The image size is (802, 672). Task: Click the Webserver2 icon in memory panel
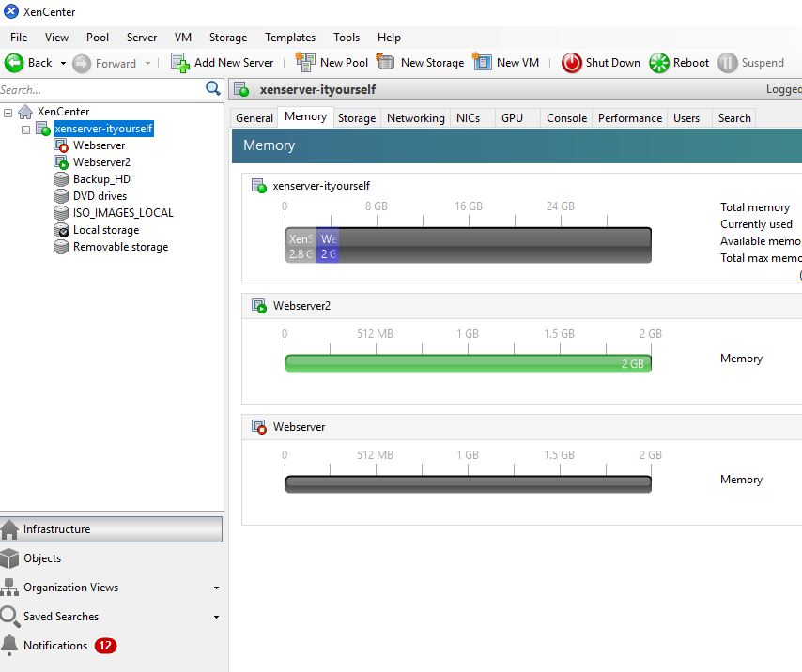(x=259, y=306)
